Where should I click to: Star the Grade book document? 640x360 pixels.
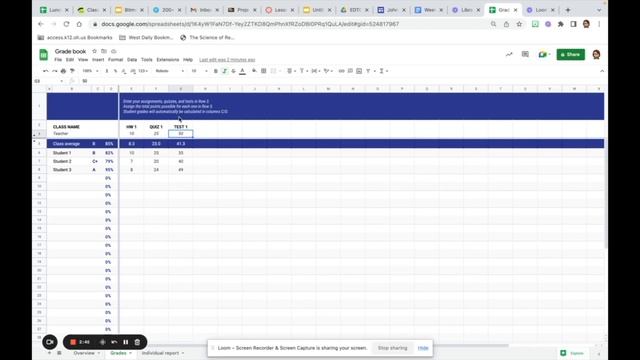(x=94, y=51)
